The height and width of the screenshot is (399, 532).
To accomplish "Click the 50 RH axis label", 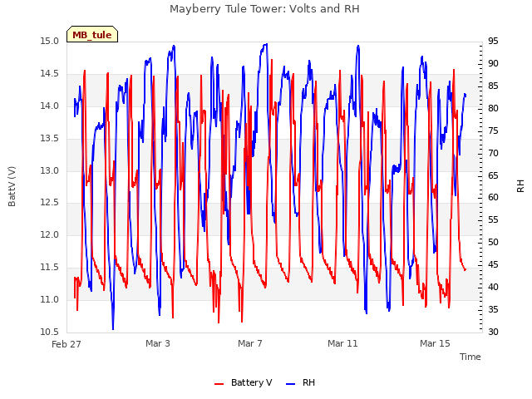I will point(493,242).
